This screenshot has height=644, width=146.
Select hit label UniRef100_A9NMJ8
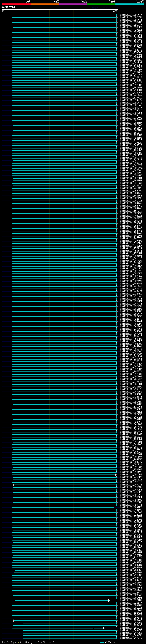pos(131,110)
